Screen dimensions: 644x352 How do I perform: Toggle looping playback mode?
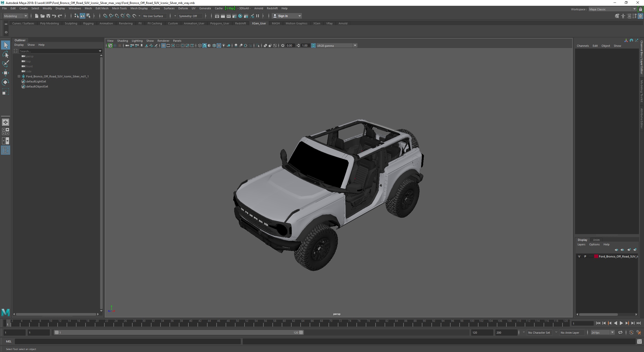point(620,332)
